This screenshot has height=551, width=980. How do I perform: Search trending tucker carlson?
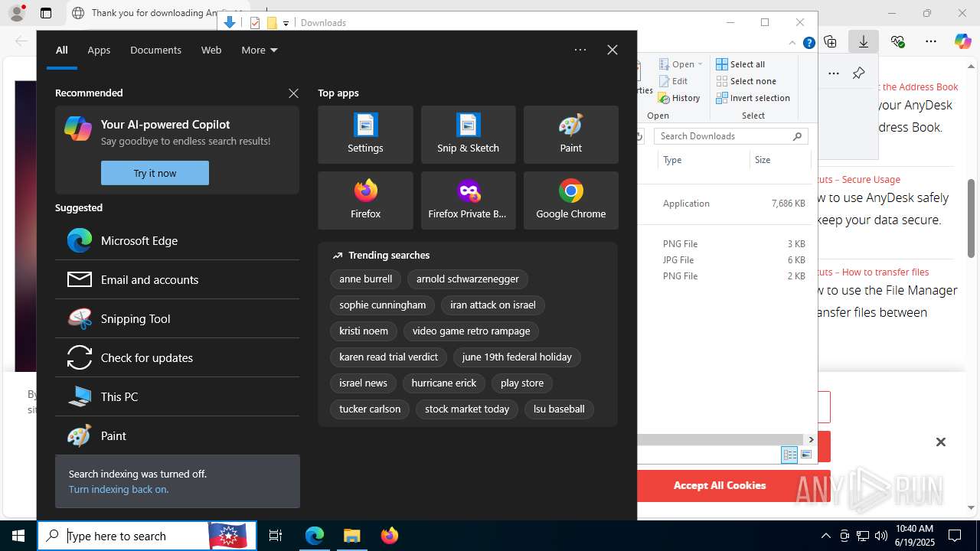coord(370,409)
